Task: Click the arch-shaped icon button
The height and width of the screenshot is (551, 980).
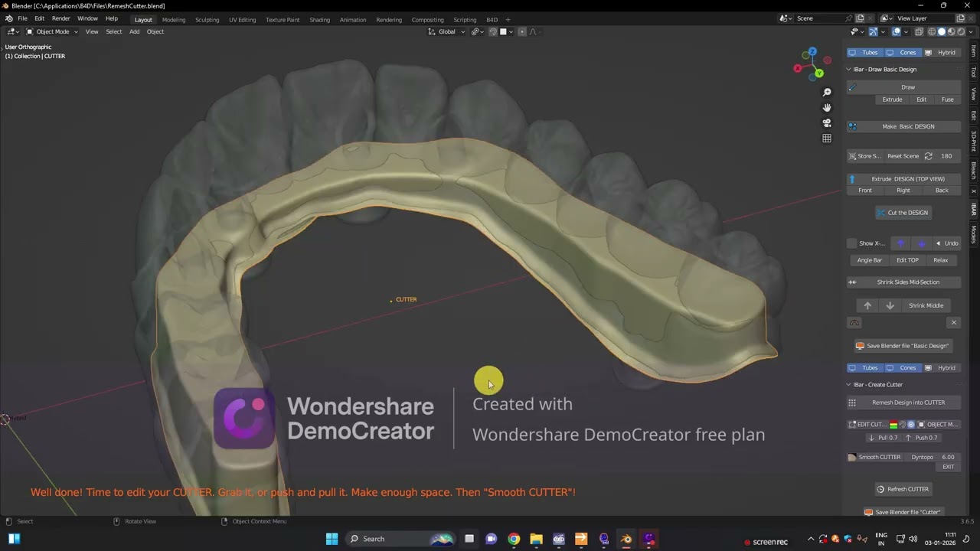Action: click(x=855, y=323)
